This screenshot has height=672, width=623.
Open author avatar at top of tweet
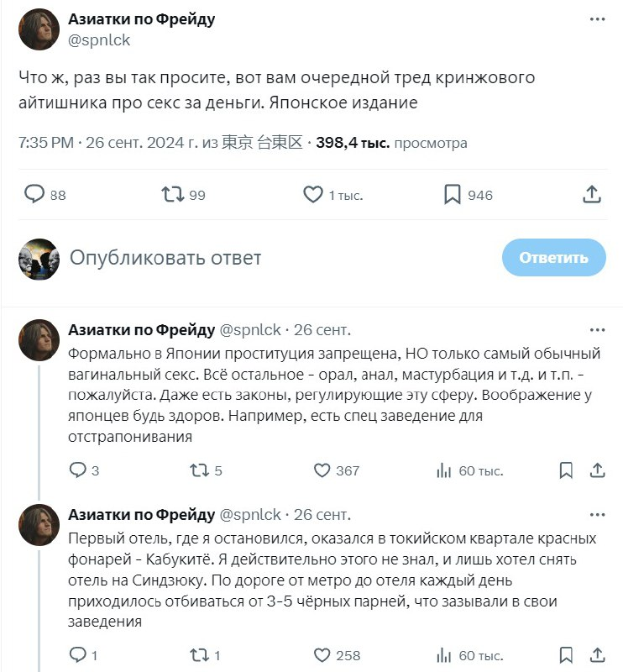[39, 29]
